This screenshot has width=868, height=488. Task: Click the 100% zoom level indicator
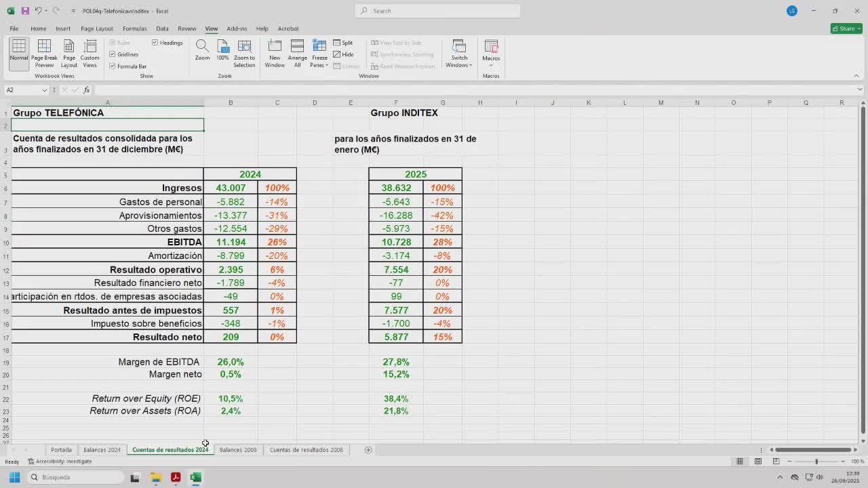tap(857, 462)
